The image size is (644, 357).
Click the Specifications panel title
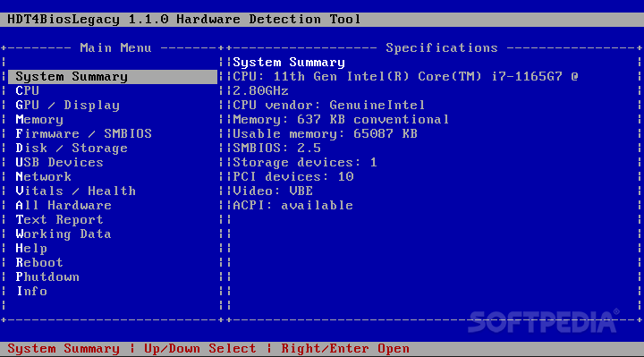click(442, 48)
